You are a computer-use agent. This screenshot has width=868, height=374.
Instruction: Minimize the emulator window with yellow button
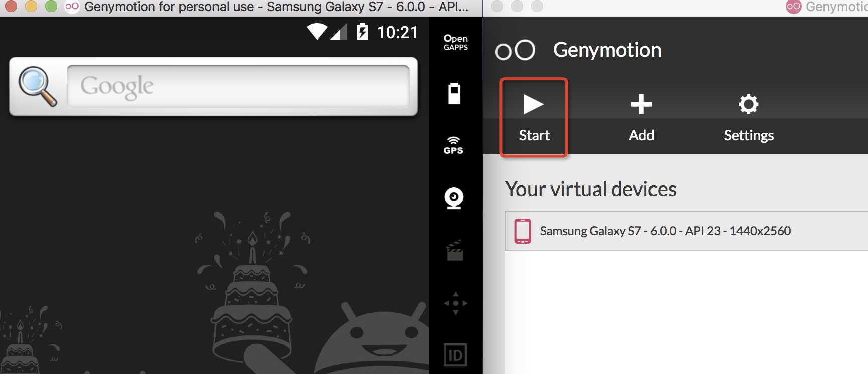click(x=31, y=6)
